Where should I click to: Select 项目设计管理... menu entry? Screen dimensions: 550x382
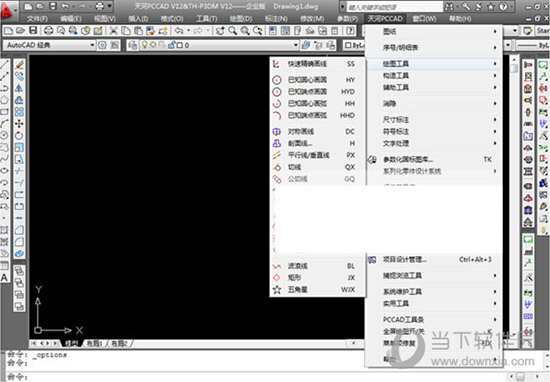point(434,260)
